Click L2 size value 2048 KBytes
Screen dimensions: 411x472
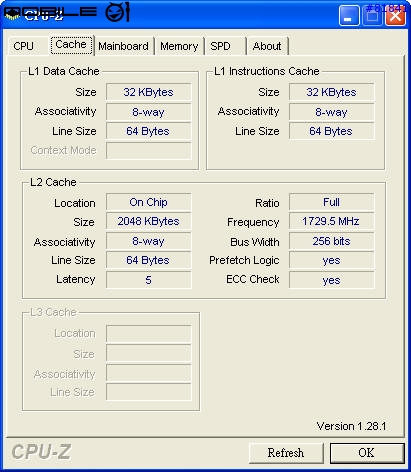point(148,221)
